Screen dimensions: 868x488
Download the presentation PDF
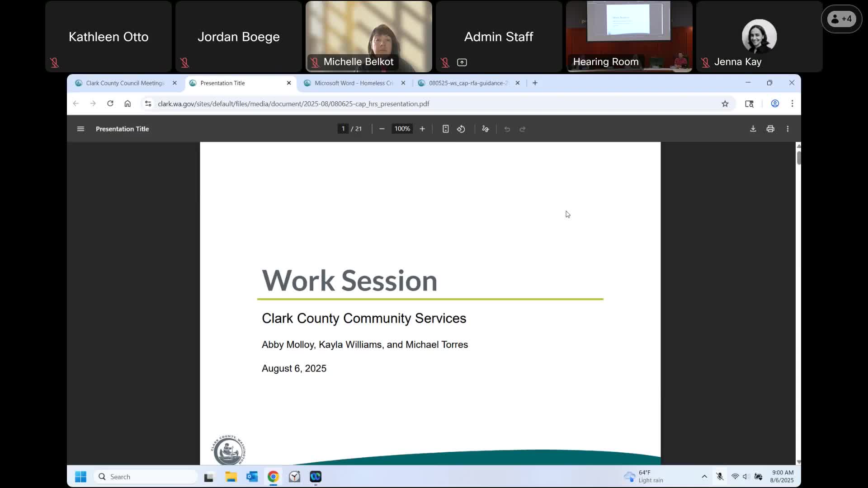(x=753, y=129)
